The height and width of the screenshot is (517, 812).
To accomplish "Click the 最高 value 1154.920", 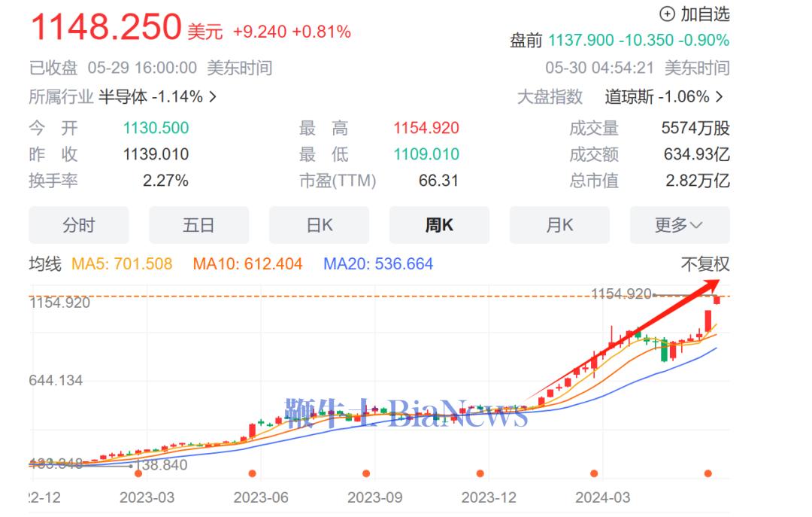I will pyautogui.click(x=426, y=128).
